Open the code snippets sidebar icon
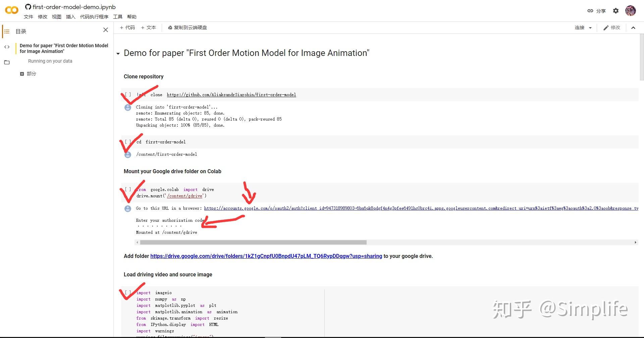 pyautogui.click(x=7, y=47)
